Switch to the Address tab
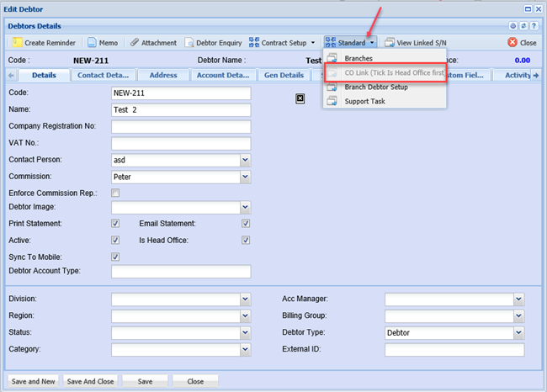Viewport: 547px width, 392px height. (x=163, y=75)
